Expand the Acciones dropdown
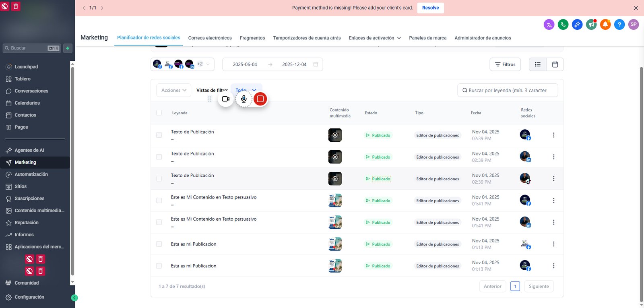This screenshot has width=644, height=308. (173, 90)
